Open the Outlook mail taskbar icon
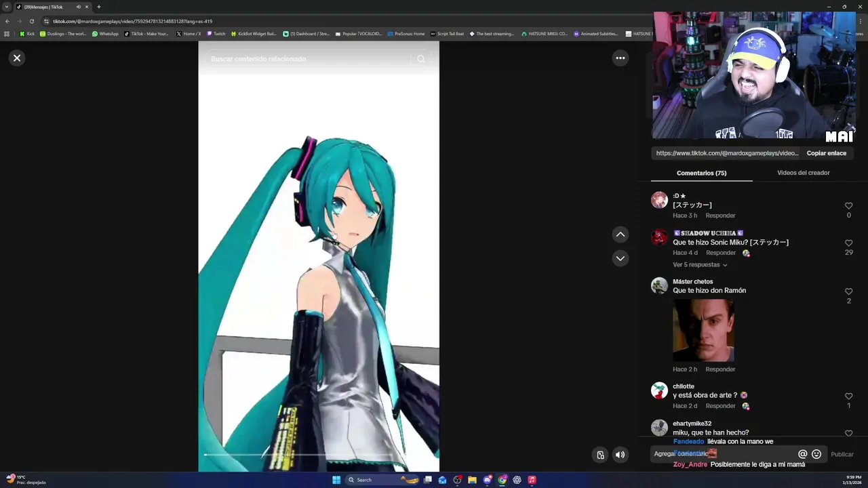This screenshot has width=868, height=488. pyautogui.click(x=442, y=480)
